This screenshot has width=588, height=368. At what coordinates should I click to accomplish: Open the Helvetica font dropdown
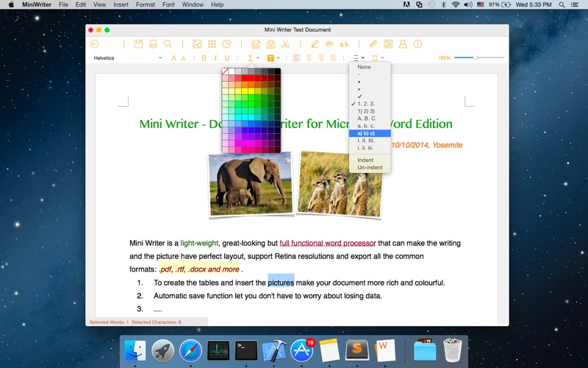[x=128, y=57]
